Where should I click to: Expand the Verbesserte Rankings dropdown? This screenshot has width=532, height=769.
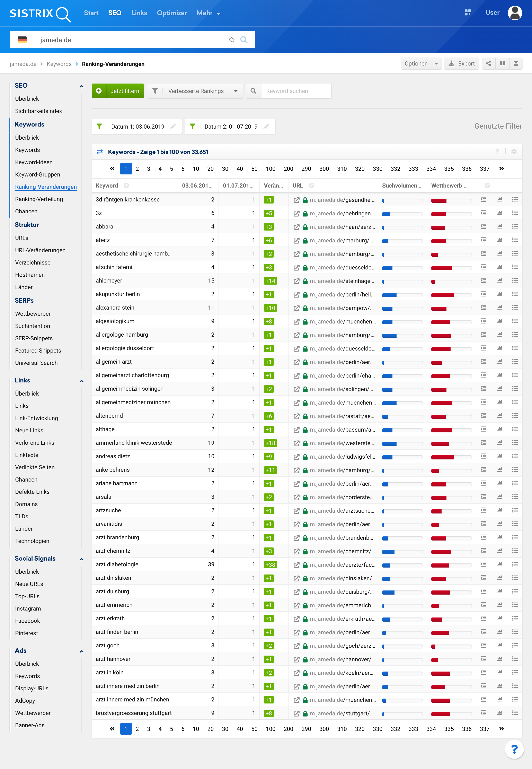[236, 91]
